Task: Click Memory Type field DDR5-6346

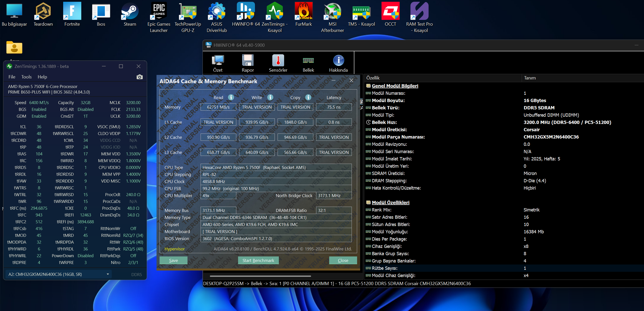Action: click(276, 217)
